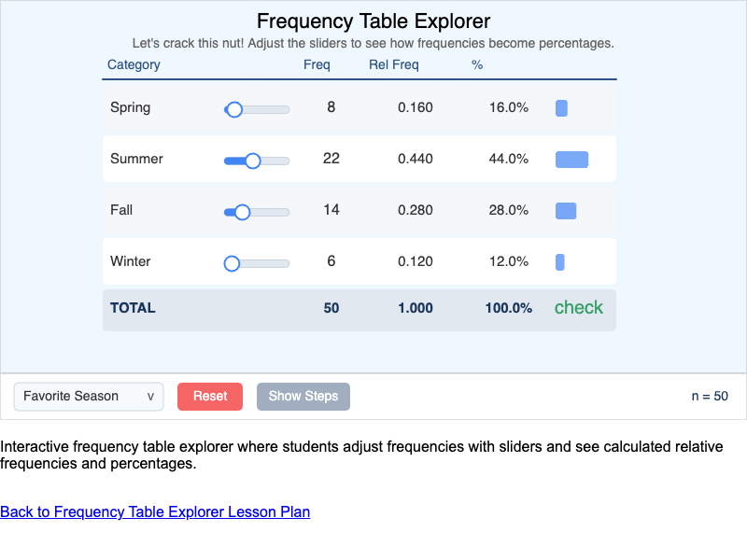Click the Show Steps button
The image size is (747, 560).
click(x=303, y=397)
